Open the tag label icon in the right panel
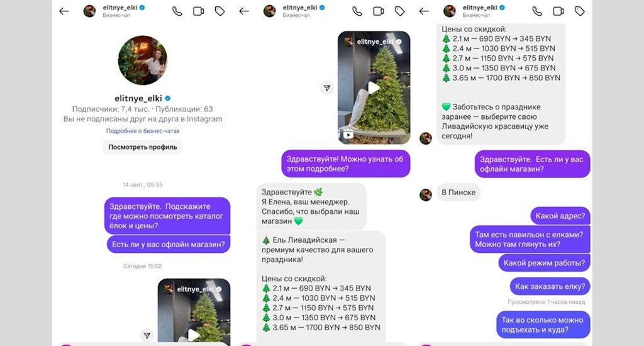The image size is (644, 346). click(x=579, y=11)
